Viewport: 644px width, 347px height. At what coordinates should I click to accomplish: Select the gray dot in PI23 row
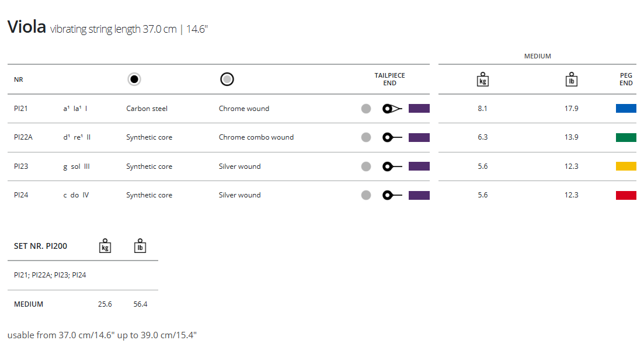(x=366, y=166)
